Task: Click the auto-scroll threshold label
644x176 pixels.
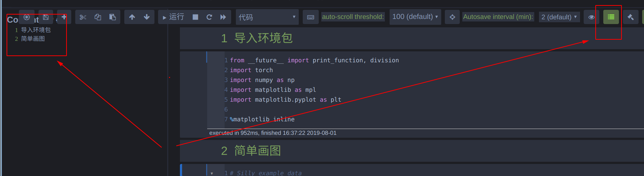Action: coord(353,17)
